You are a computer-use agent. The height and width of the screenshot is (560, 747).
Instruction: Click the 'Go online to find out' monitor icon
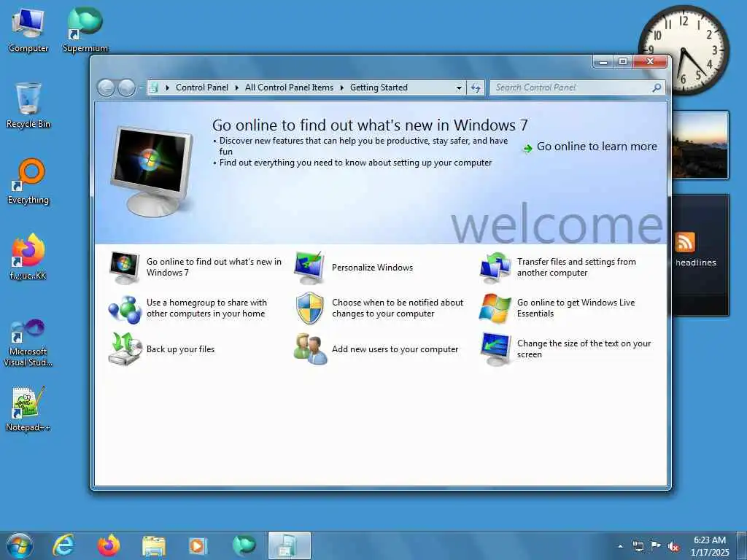pyautogui.click(x=124, y=268)
